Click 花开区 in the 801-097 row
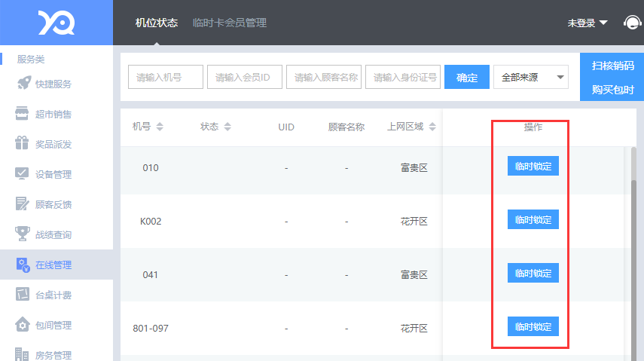Image resolution: width=644 pixels, height=361 pixels. click(x=414, y=328)
